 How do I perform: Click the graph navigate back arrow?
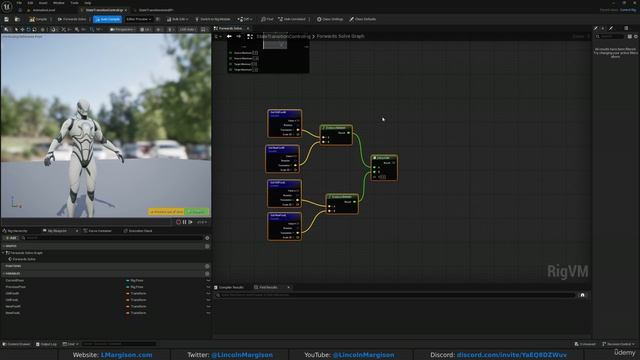tap(229, 36)
